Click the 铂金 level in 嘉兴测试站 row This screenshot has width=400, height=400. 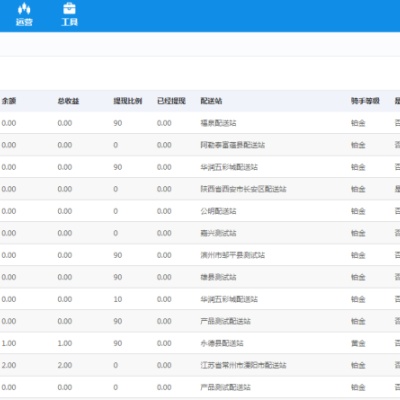tap(358, 233)
